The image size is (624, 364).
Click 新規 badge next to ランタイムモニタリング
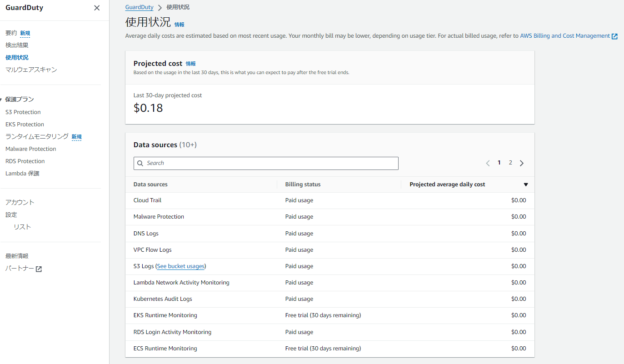point(77,137)
